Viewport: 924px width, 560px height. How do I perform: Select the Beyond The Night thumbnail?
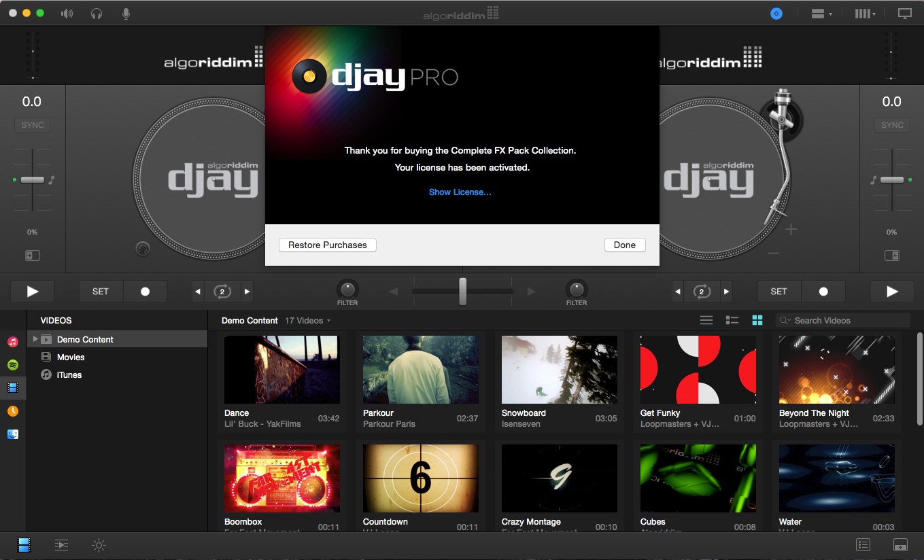(836, 370)
